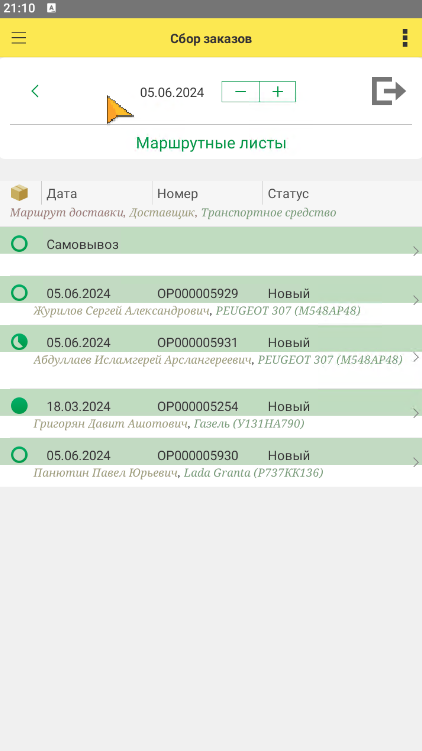Click the empty circle status of Самовывоз
Screen dimensions: 422x751
(19, 244)
